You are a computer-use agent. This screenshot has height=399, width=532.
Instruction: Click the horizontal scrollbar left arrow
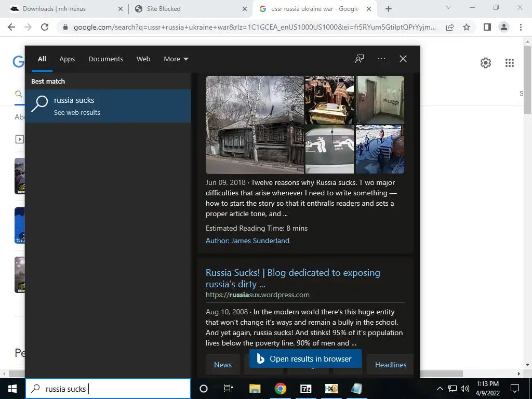(4, 374)
